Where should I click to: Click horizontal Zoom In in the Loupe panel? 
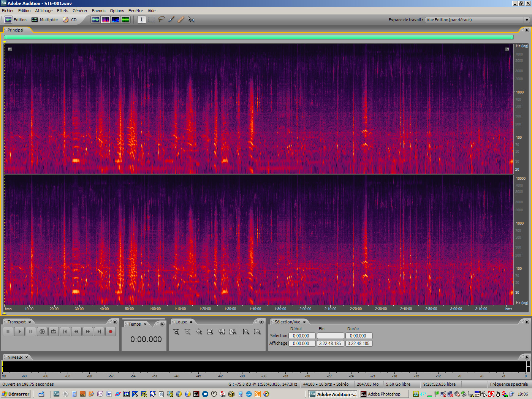click(176, 331)
